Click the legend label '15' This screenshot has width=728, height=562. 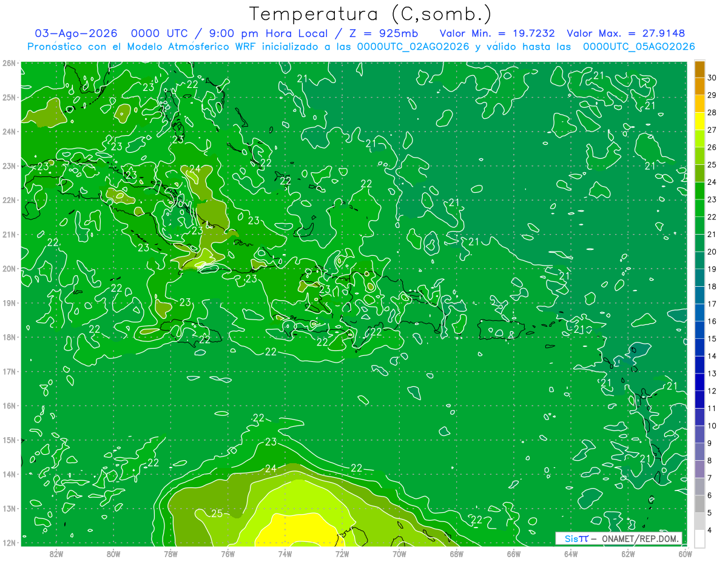712,339
